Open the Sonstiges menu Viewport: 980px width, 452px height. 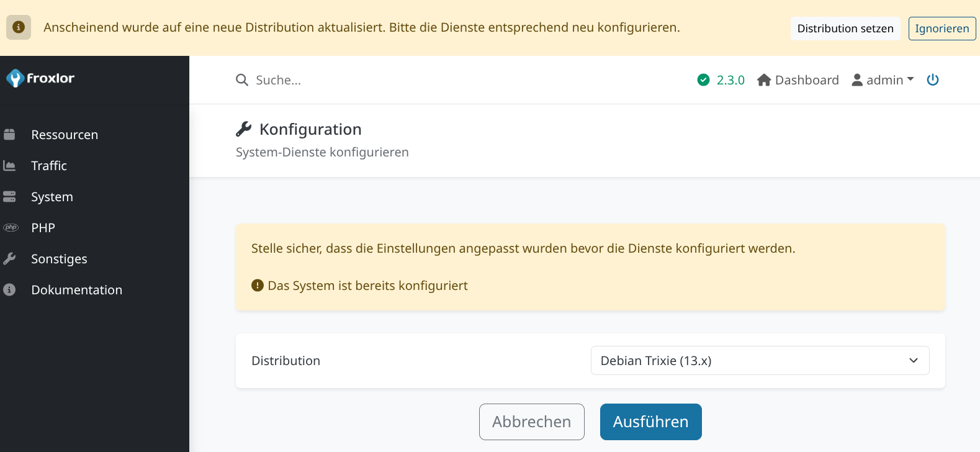(x=59, y=259)
